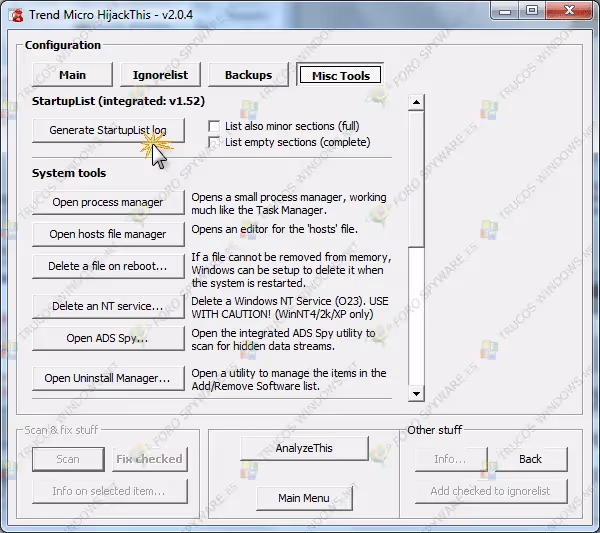Click the Info... button in Other stuff
This screenshot has height=533, width=600.
pyautogui.click(x=451, y=459)
